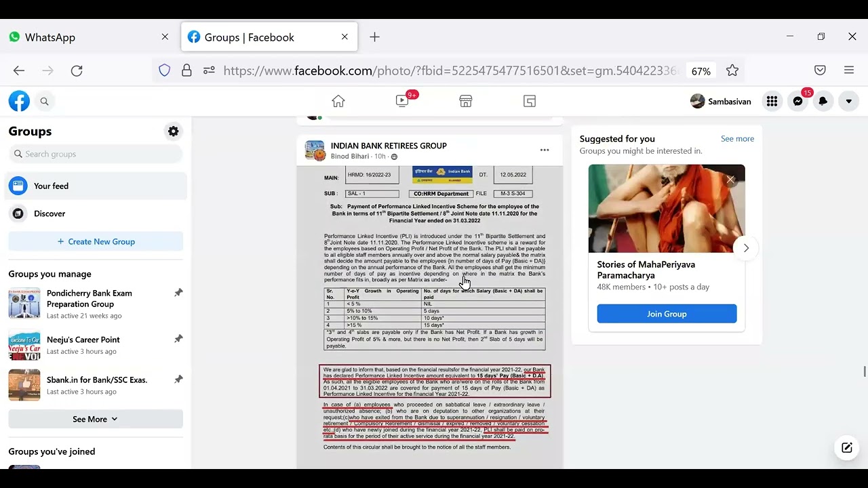Open Groups settings gear
The height and width of the screenshot is (488, 868).
pyautogui.click(x=174, y=131)
